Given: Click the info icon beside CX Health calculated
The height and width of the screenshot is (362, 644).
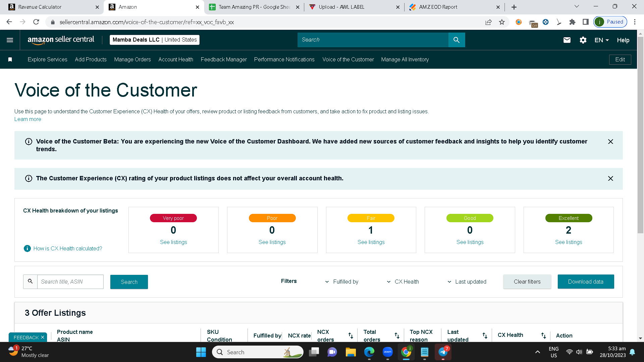Looking at the screenshot, I should (x=27, y=248).
